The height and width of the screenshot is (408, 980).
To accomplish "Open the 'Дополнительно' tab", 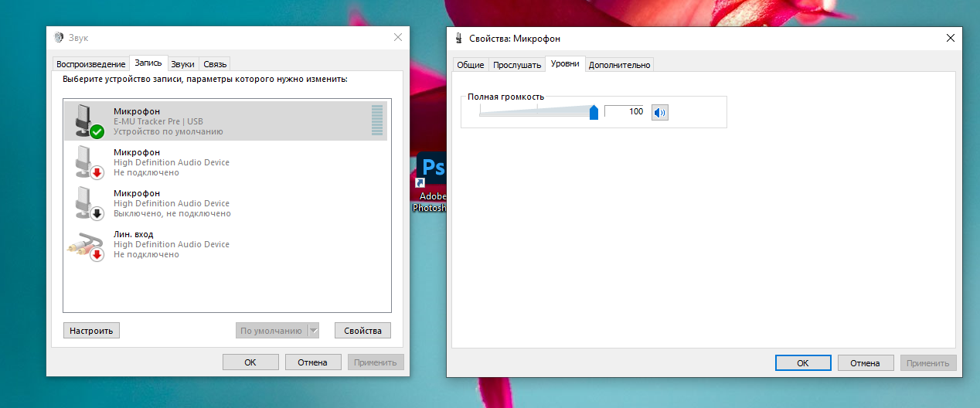I will [x=620, y=65].
